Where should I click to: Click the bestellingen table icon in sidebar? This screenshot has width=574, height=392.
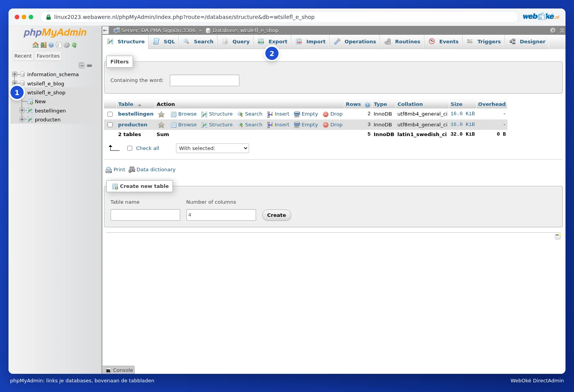click(30, 111)
